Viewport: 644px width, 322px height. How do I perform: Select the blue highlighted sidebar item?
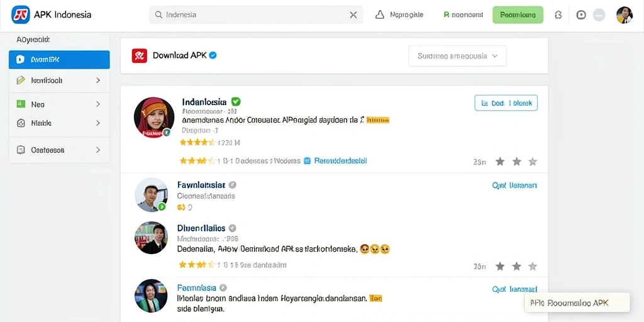tap(59, 60)
